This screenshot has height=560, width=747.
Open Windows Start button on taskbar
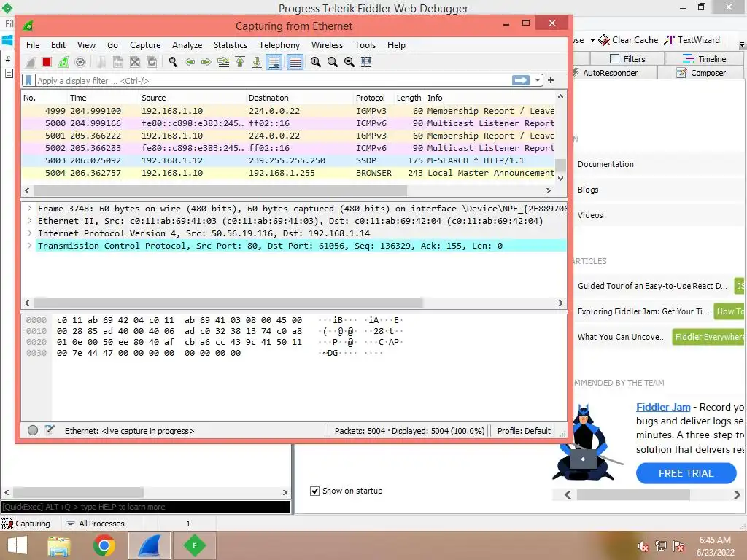pyautogui.click(x=18, y=545)
